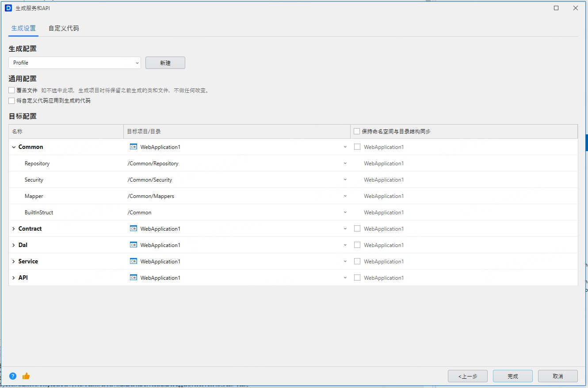Open the /Common/Repository directory dropdown
Screen dimensions: 588x388
[345, 164]
